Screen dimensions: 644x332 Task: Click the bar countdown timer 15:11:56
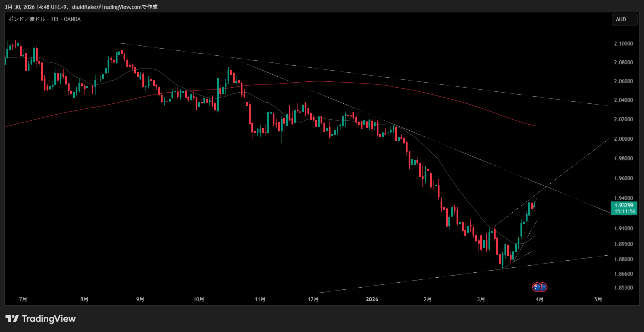click(624, 212)
